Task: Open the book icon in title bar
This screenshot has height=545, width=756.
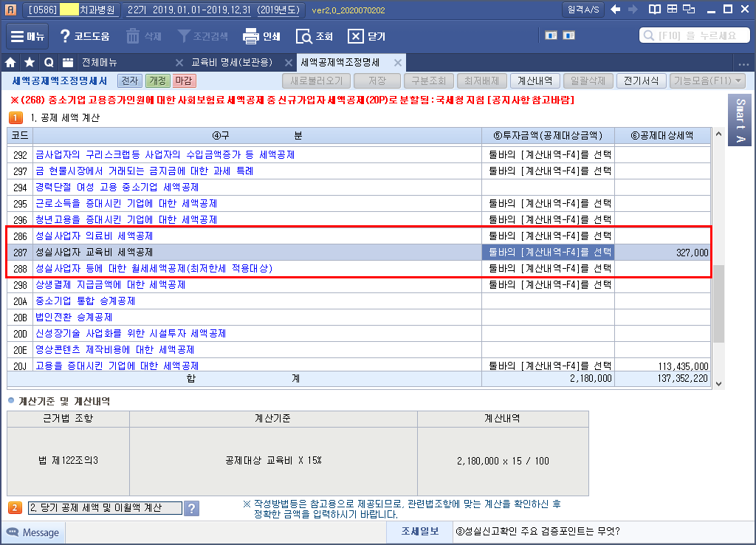Action: pyautogui.click(x=654, y=9)
